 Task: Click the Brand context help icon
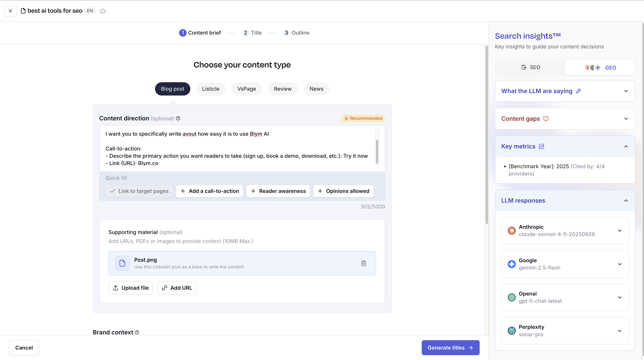coord(137,332)
